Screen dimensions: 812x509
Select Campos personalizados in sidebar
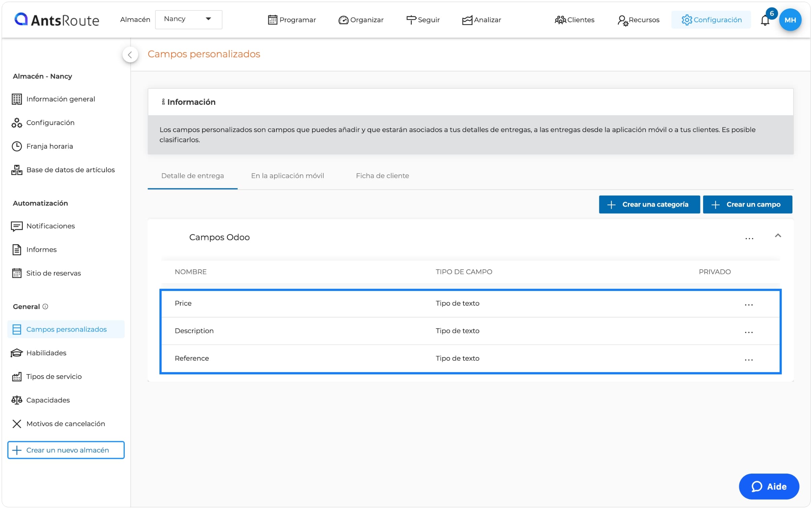pyautogui.click(x=66, y=329)
